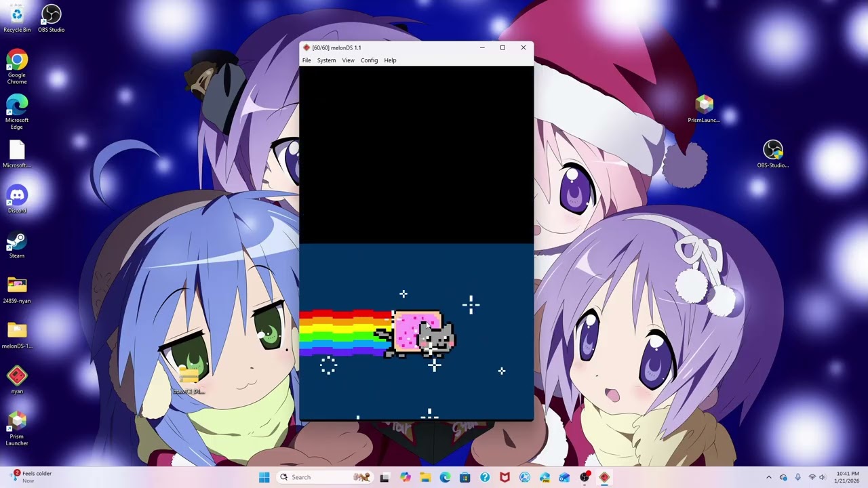Open the View menu in melonDS
868x488 pixels.
pos(348,60)
